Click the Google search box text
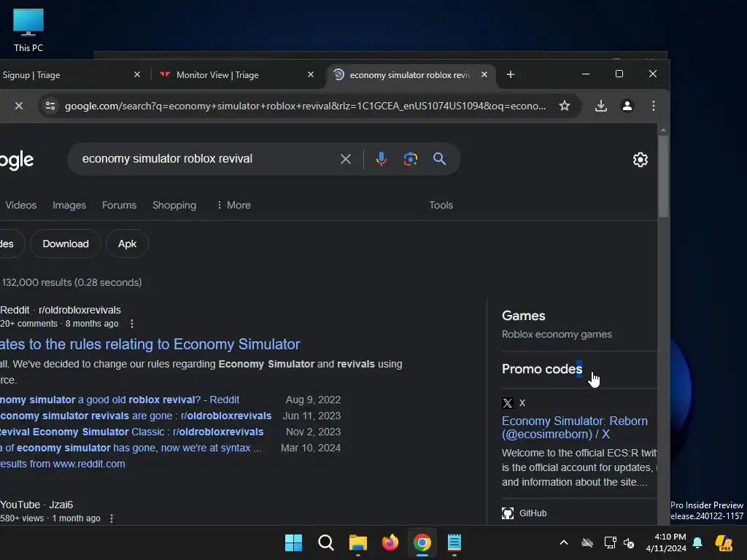 click(x=167, y=158)
